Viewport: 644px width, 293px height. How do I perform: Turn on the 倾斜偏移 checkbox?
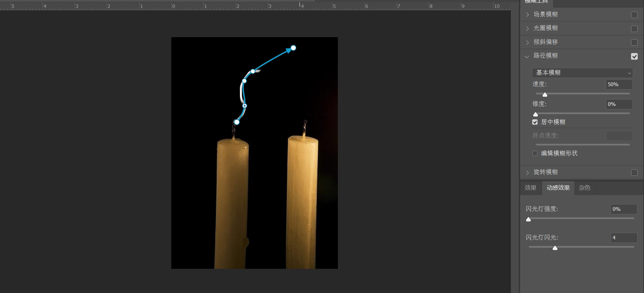(634, 43)
